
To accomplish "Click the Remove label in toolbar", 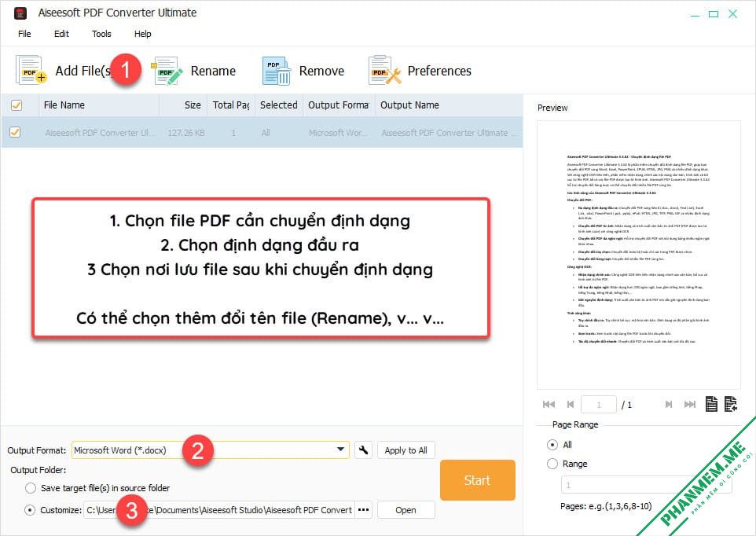I will point(321,71).
